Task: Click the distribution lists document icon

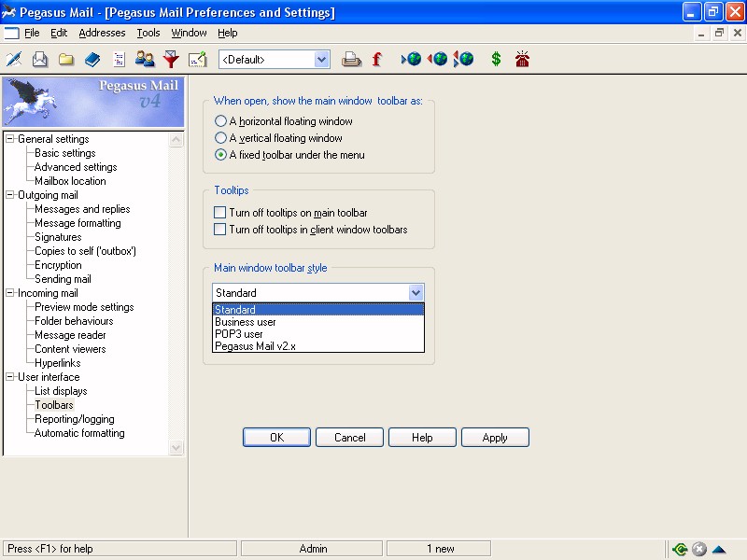Action: tap(119, 59)
